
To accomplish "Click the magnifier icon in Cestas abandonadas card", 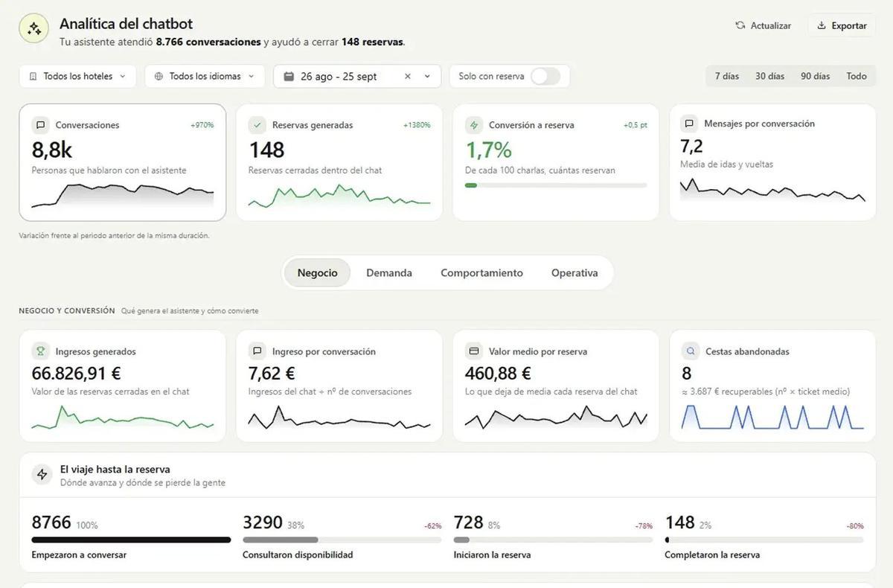I will 691,351.
